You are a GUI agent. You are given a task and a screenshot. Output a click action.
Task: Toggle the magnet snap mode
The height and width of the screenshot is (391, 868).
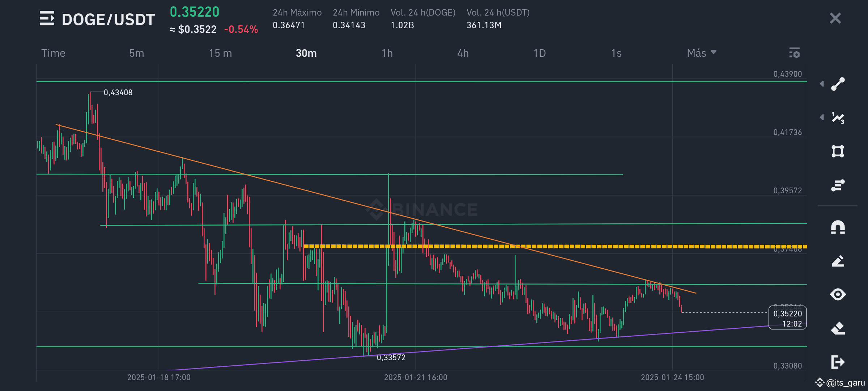click(838, 228)
